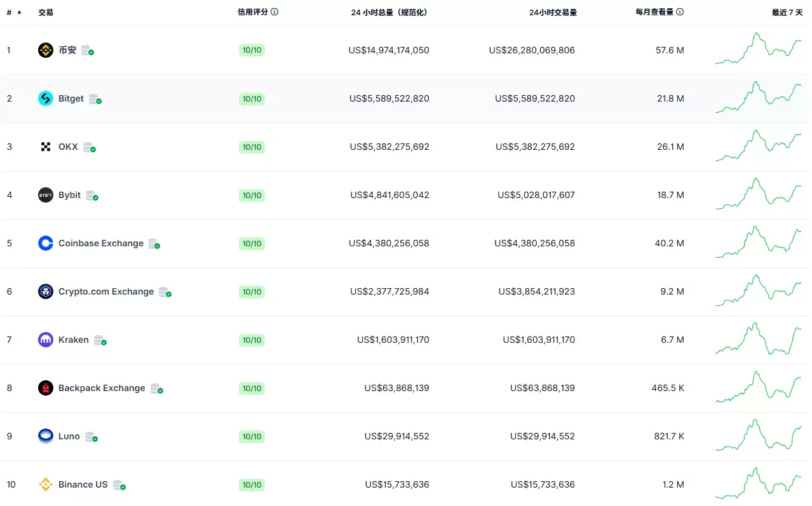Viewport: 812px width, 506px height.
Task: Click the Bitget logo icon
Action: tap(46, 98)
